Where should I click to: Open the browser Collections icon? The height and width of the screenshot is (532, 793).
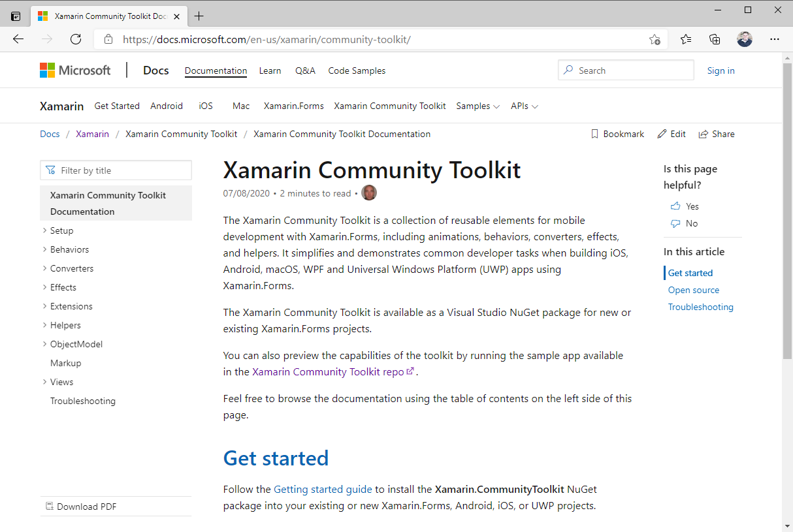click(x=715, y=39)
